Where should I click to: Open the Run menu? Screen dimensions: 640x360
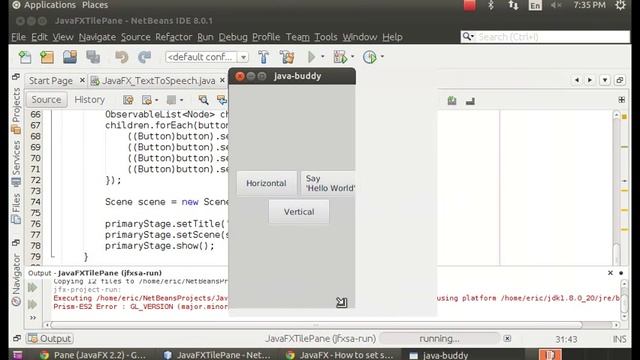tap(205, 37)
